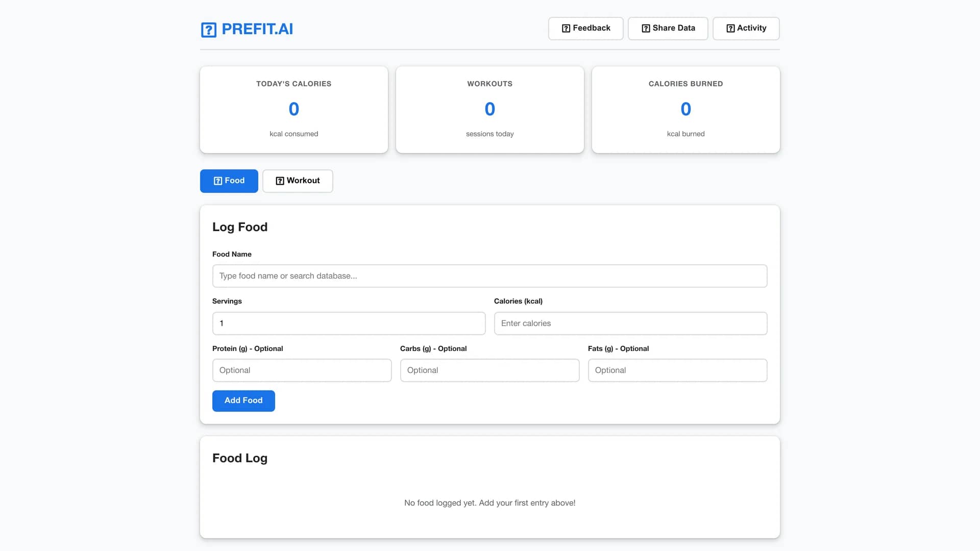Click the Calories Burned stat card
The image size is (980, 551).
(x=685, y=110)
